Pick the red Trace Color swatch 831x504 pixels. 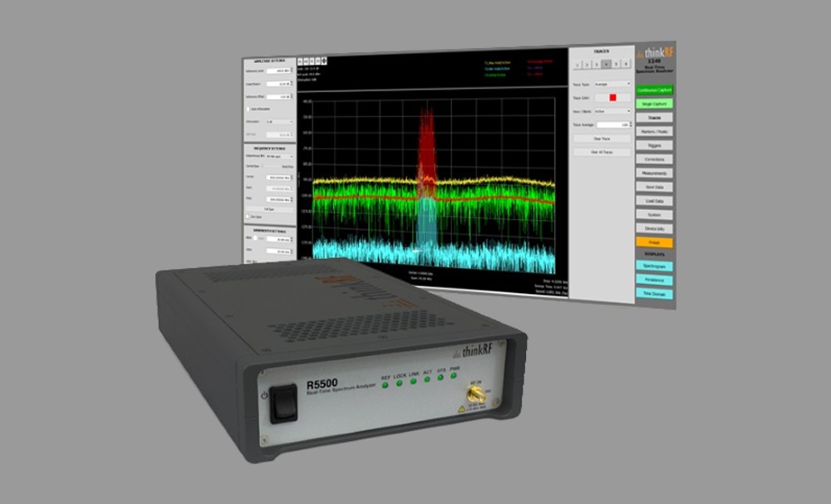point(612,97)
